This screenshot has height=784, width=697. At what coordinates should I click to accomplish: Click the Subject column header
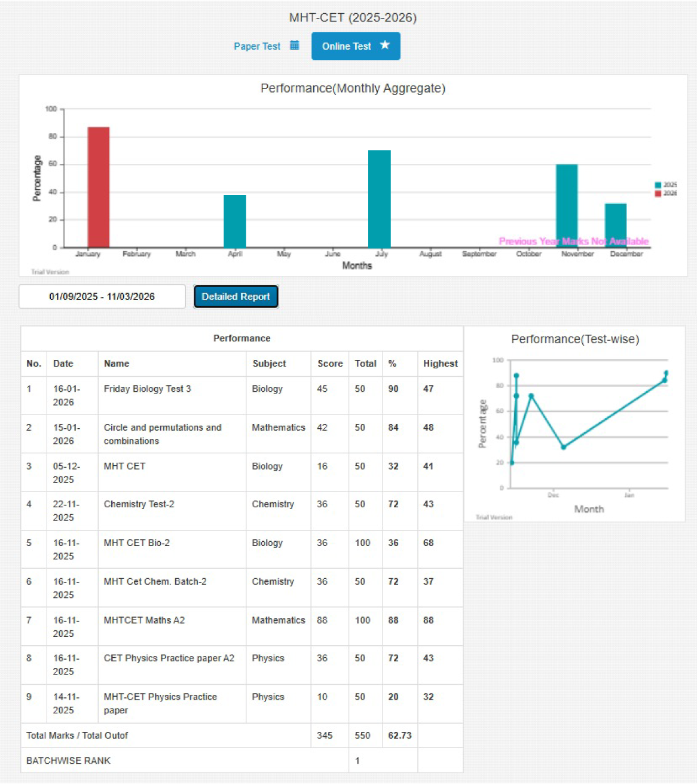pos(269,364)
